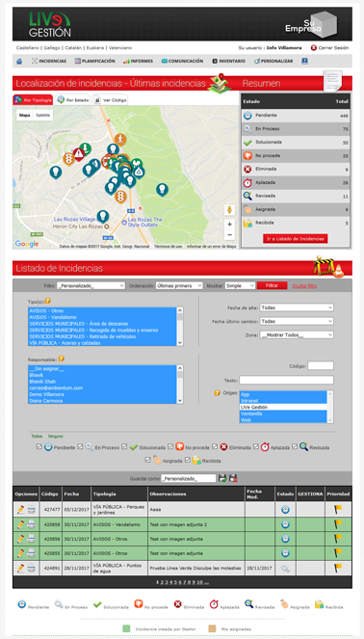Open the Fecha de alta dropdown
This screenshot has height=639, width=364.
point(297,307)
